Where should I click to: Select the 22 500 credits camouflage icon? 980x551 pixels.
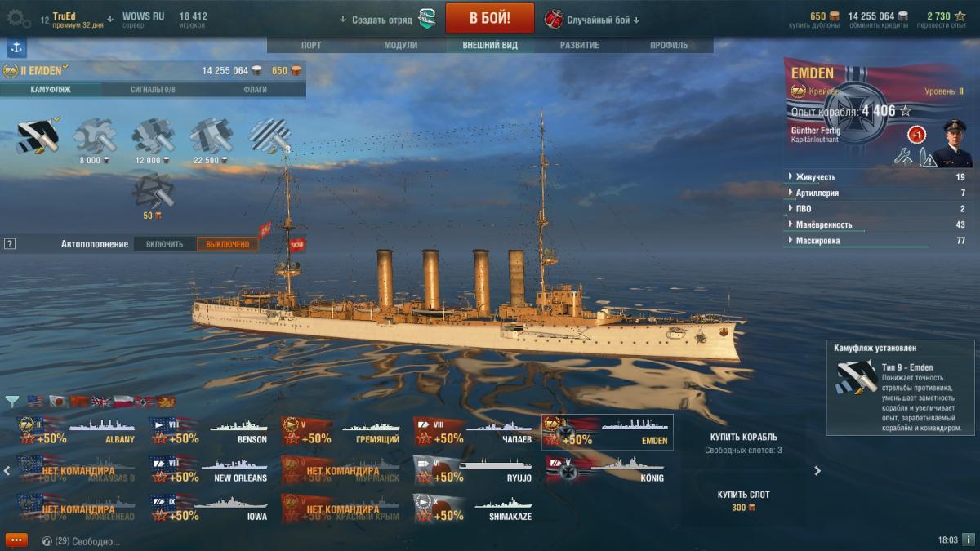point(211,136)
